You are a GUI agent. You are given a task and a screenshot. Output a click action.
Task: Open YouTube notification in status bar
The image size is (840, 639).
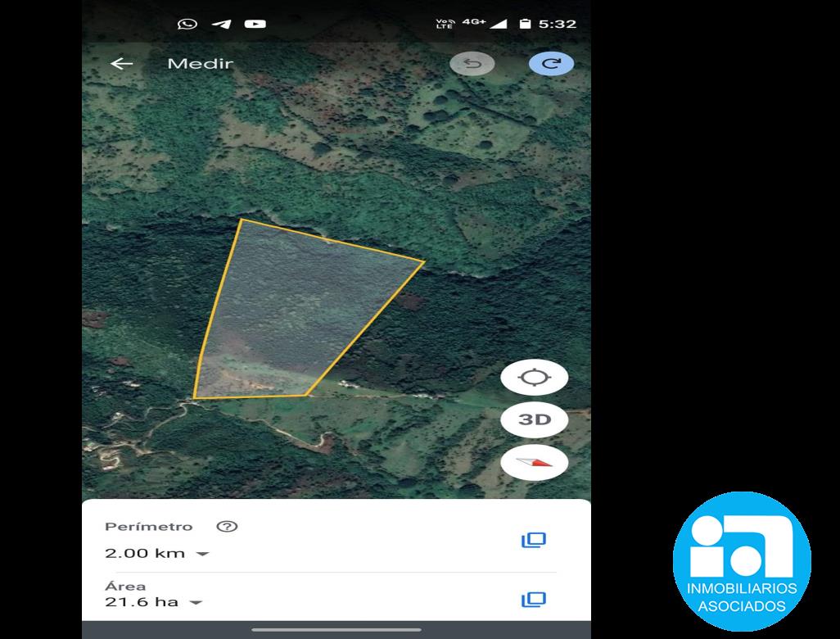[x=255, y=24]
